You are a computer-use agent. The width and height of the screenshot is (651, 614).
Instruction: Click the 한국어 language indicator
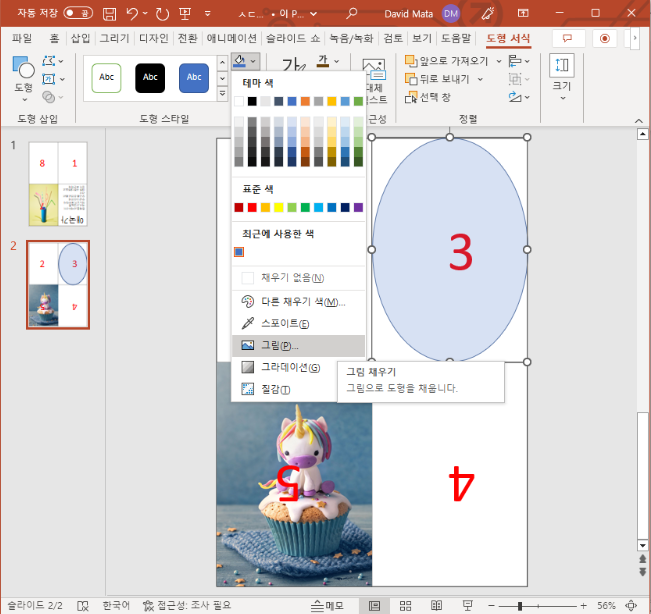tap(116, 606)
